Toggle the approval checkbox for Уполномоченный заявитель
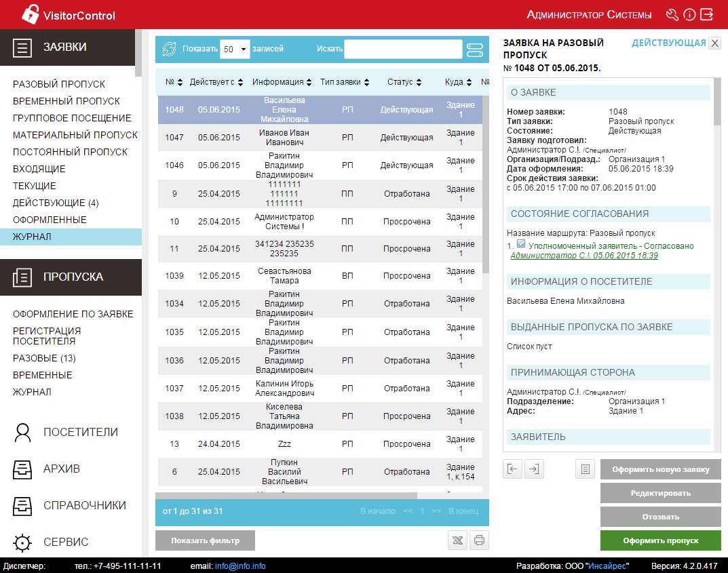This screenshot has width=728, height=573. [x=521, y=244]
